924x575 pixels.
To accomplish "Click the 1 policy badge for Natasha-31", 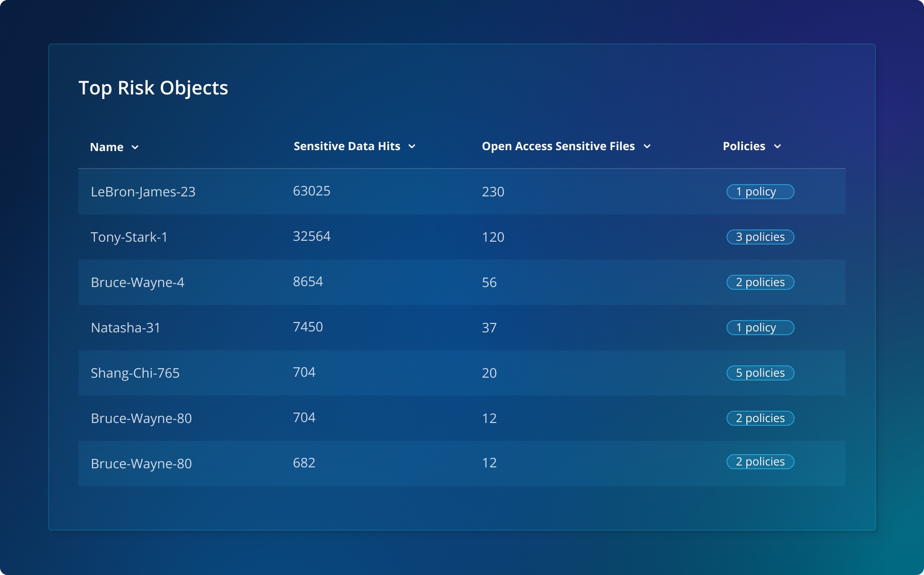I will pos(761,328).
